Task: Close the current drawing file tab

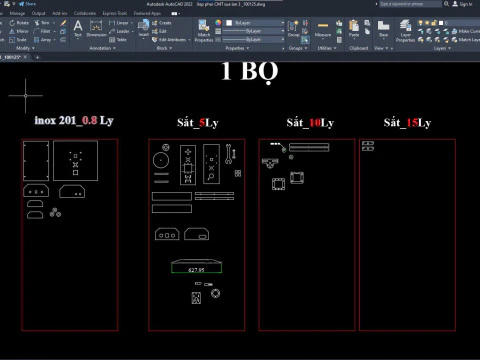Action: (x=25, y=57)
